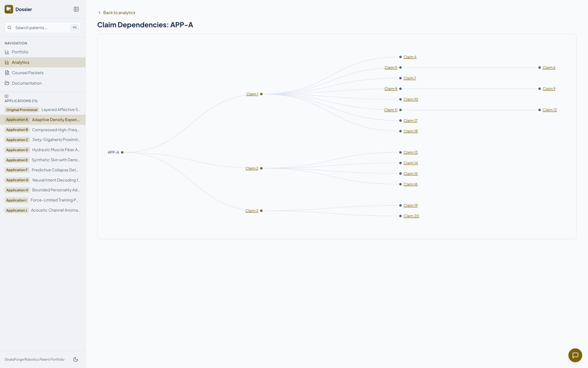Open the Claim 13 link

click(x=410, y=152)
